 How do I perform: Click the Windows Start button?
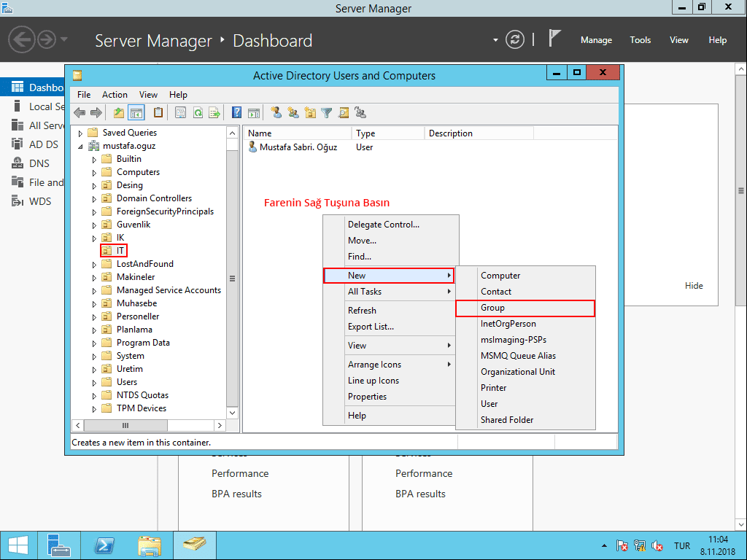pyautogui.click(x=18, y=545)
